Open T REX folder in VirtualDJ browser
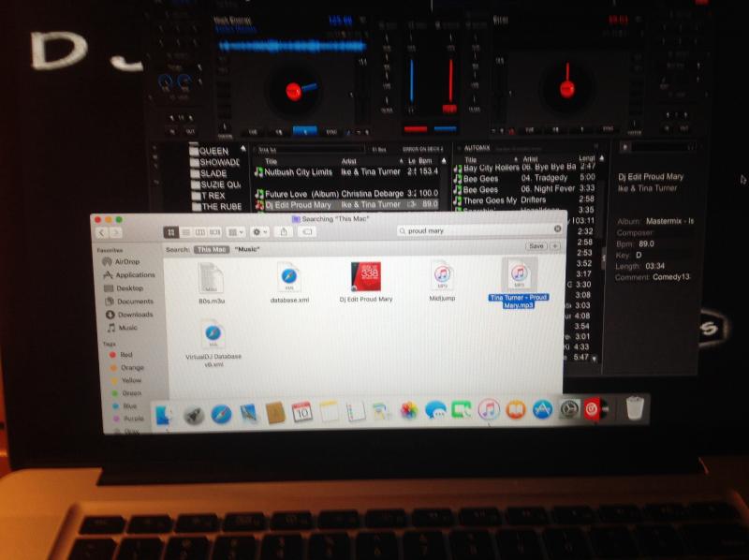This screenshot has width=749, height=560. [x=208, y=196]
